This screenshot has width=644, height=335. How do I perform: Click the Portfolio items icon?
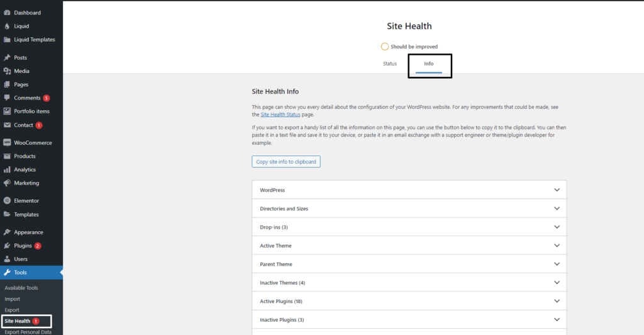point(7,111)
